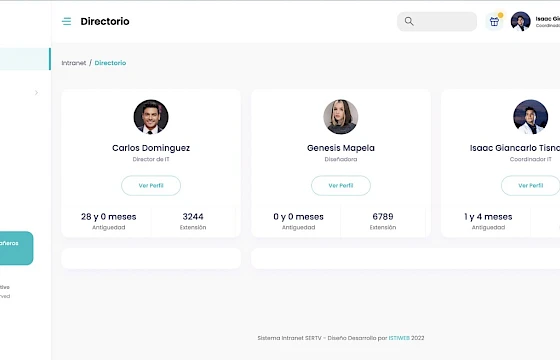Screen dimensions: 560x360
Task: Toggle the hamburger sidebar menu icon
Action: click(x=66, y=21)
